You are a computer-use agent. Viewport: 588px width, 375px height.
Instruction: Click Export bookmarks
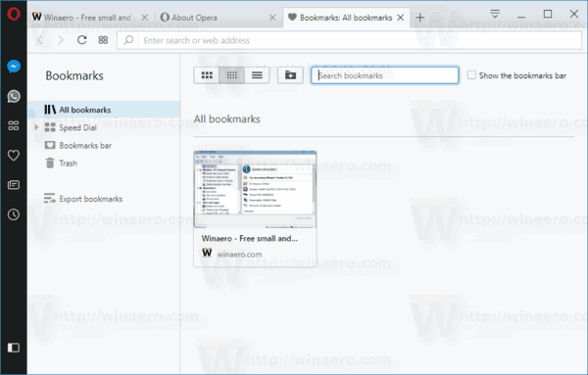click(x=83, y=199)
